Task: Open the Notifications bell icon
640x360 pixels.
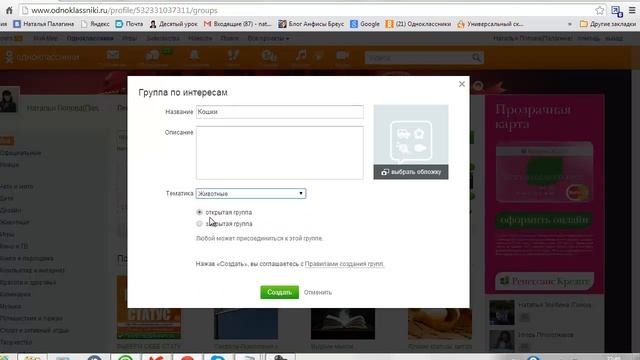Action: coord(195,56)
